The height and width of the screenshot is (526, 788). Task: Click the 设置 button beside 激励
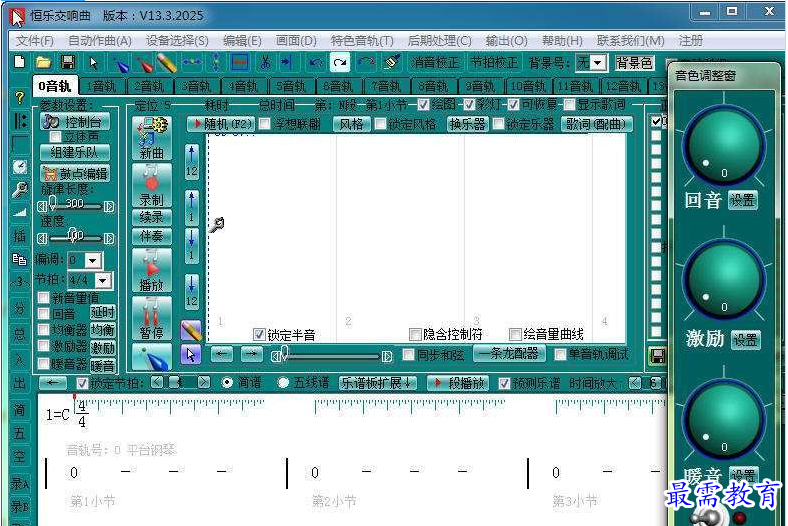coord(745,340)
